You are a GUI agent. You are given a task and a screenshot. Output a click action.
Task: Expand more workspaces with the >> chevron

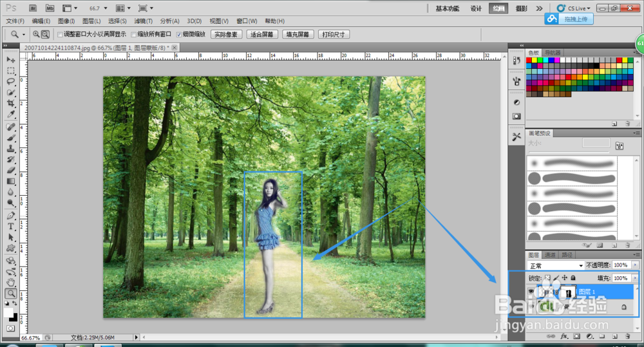coord(539,8)
